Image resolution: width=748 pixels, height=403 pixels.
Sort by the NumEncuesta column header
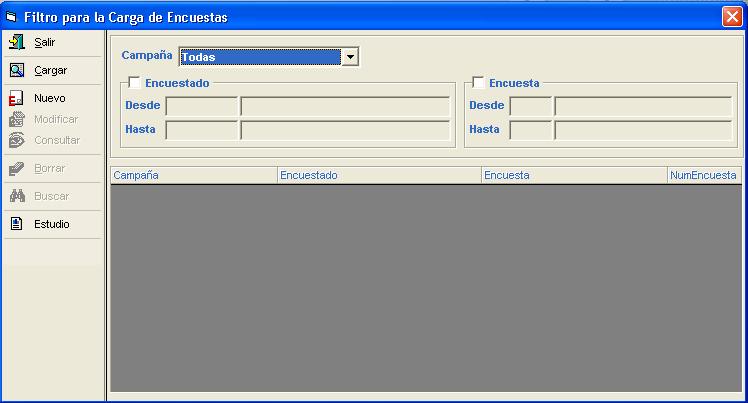click(x=705, y=175)
